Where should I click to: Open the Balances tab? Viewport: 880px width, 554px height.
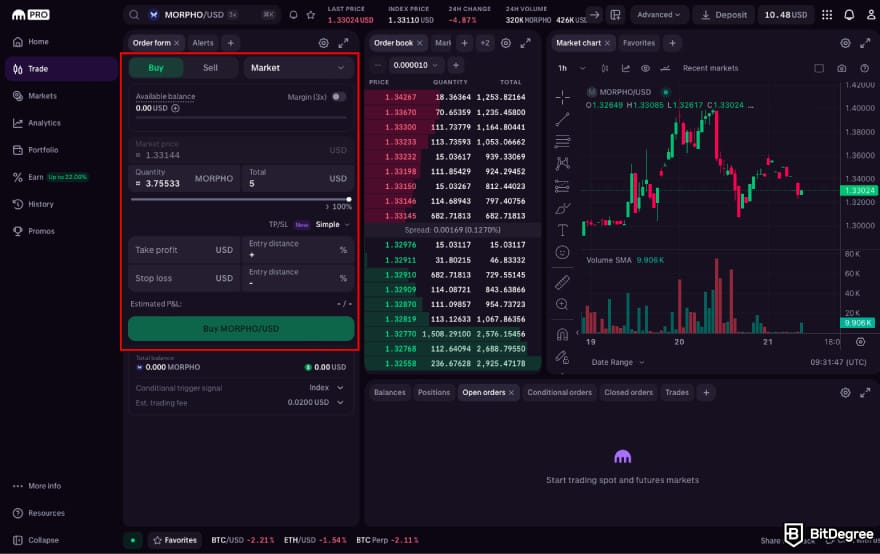(389, 392)
